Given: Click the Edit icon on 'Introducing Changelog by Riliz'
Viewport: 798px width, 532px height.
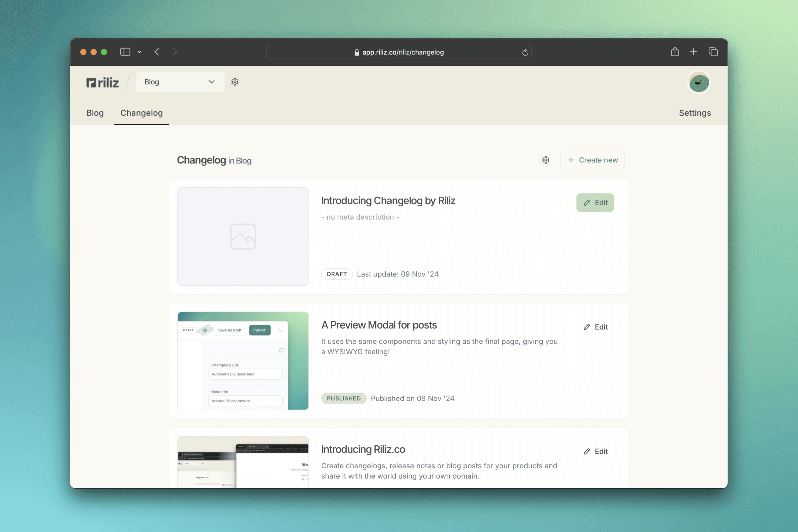Looking at the screenshot, I should [586, 203].
